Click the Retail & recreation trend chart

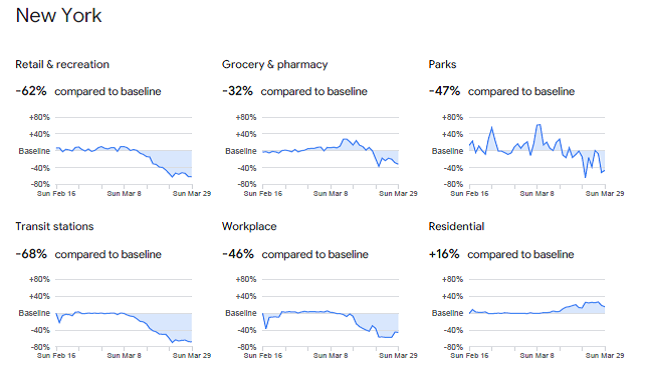pyautogui.click(x=124, y=151)
